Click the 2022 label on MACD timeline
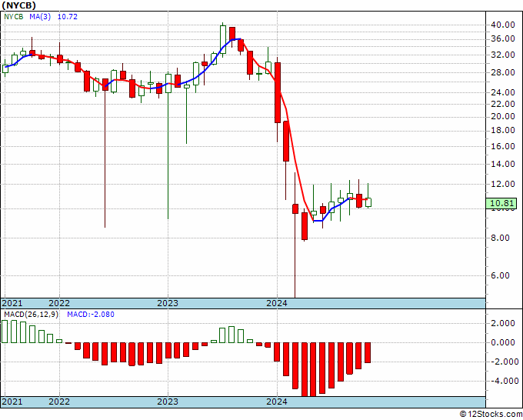 59,402
